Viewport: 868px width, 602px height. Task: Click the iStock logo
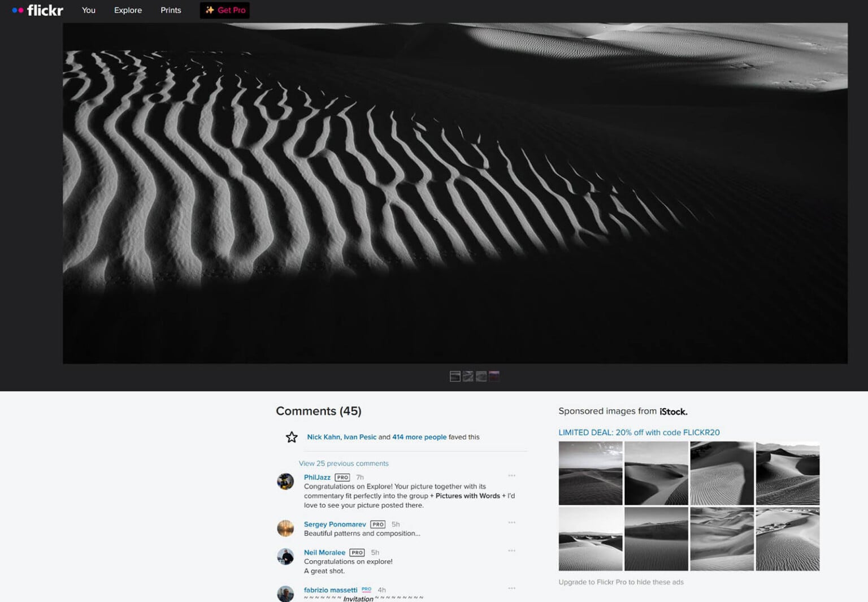pos(674,412)
